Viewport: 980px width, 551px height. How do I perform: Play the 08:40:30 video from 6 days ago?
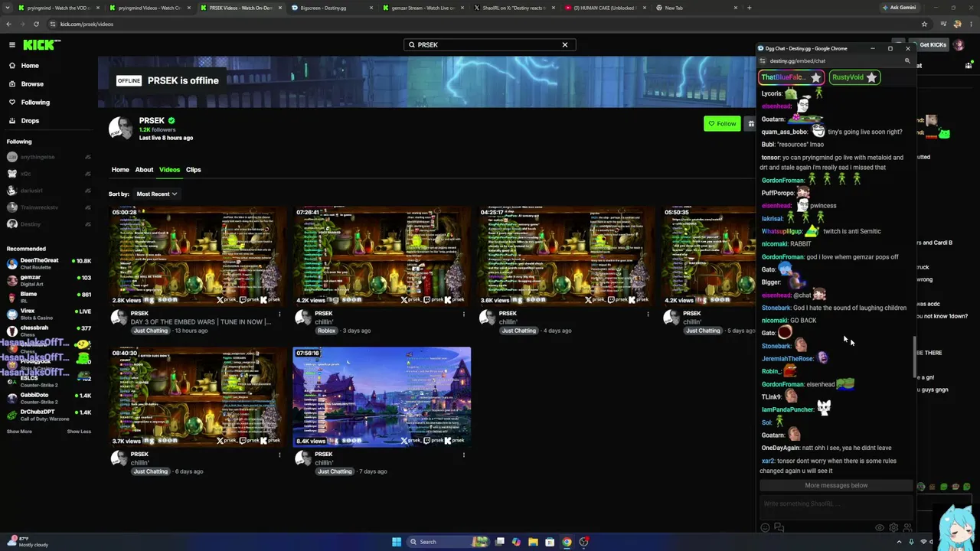[x=198, y=396]
